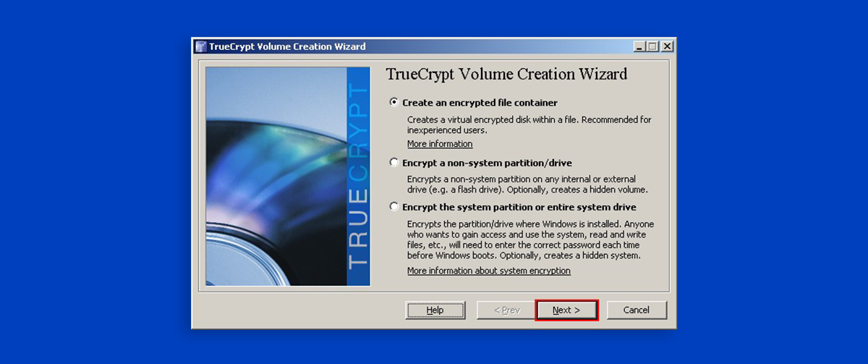868x364 pixels.
Task: Minimize the TrueCrypt wizard window
Action: [x=640, y=46]
